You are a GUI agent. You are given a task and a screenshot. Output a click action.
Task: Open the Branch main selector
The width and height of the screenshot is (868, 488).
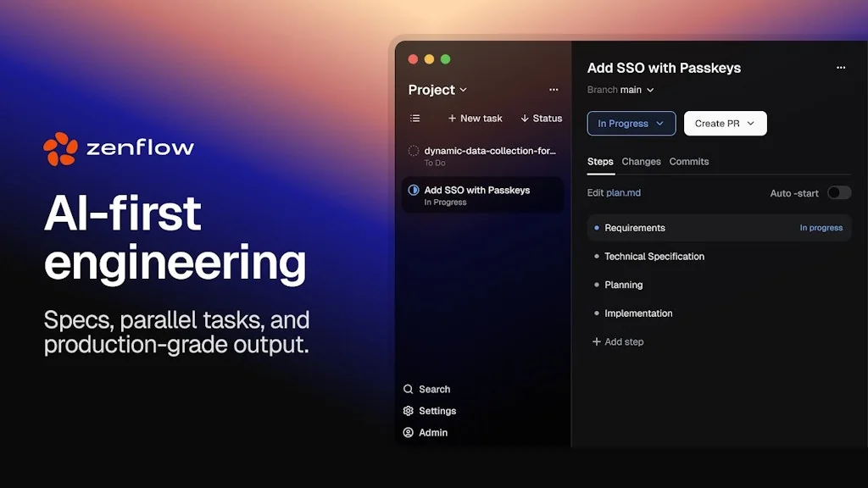point(620,90)
